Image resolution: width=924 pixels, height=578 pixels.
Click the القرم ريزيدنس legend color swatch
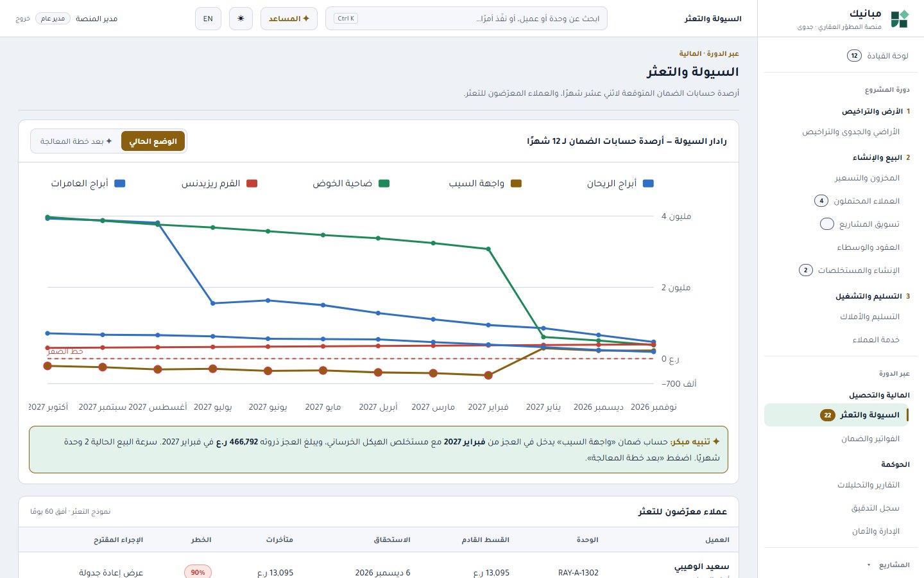point(252,184)
